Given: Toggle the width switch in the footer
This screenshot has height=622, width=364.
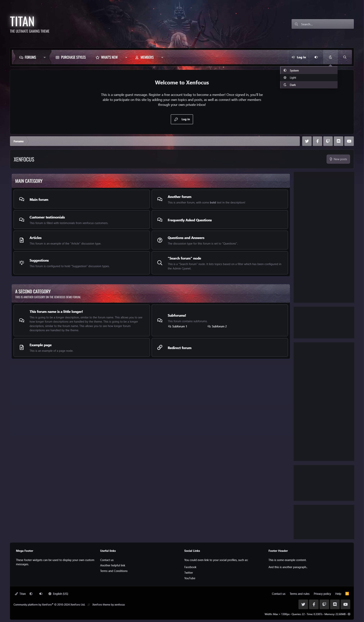Looking at the screenshot, I should (x=41, y=594).
